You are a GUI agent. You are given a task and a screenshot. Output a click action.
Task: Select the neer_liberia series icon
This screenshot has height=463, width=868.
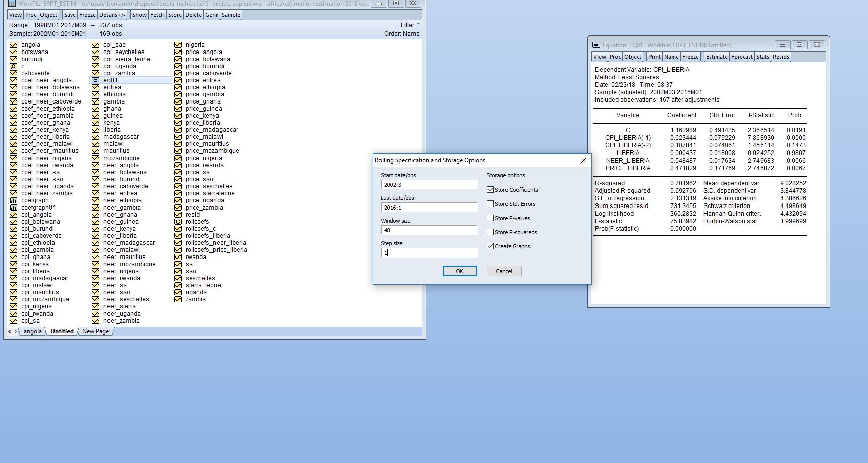pos(95,236)
